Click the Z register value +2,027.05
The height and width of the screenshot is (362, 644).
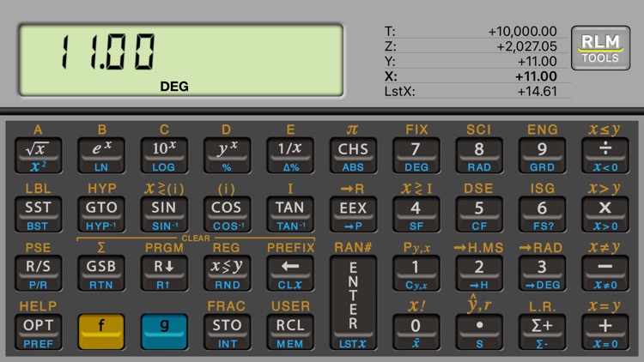click(x=526, y=46)
